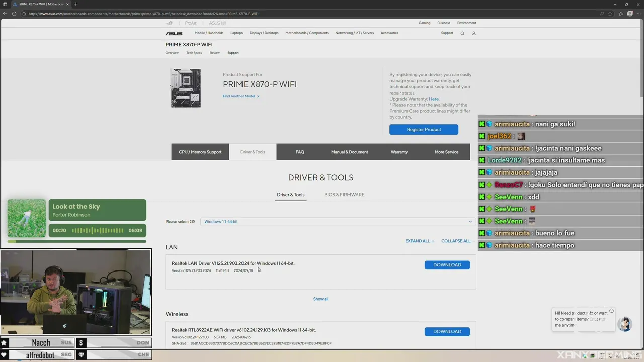Click the read aloud icon in address bar
The height and width of the screenshot is (362, 644).
click(x=602, y=14)
